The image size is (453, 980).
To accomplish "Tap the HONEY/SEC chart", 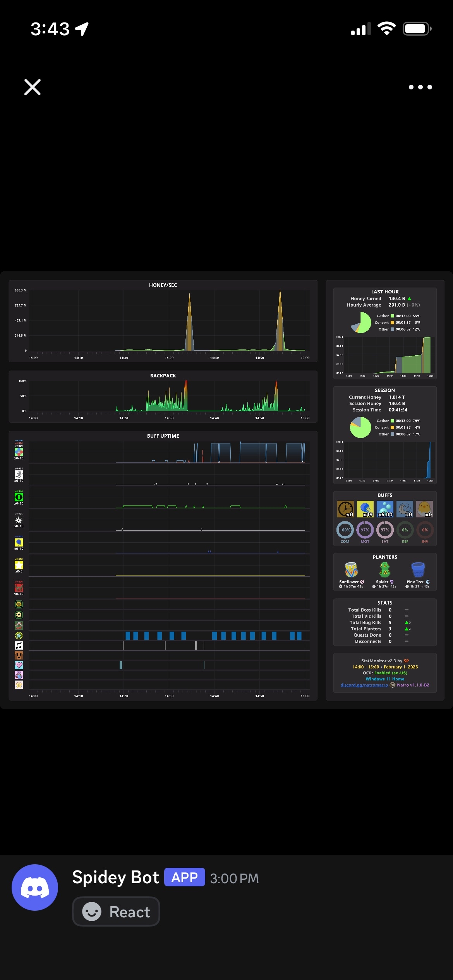I will tap(163, 321).
